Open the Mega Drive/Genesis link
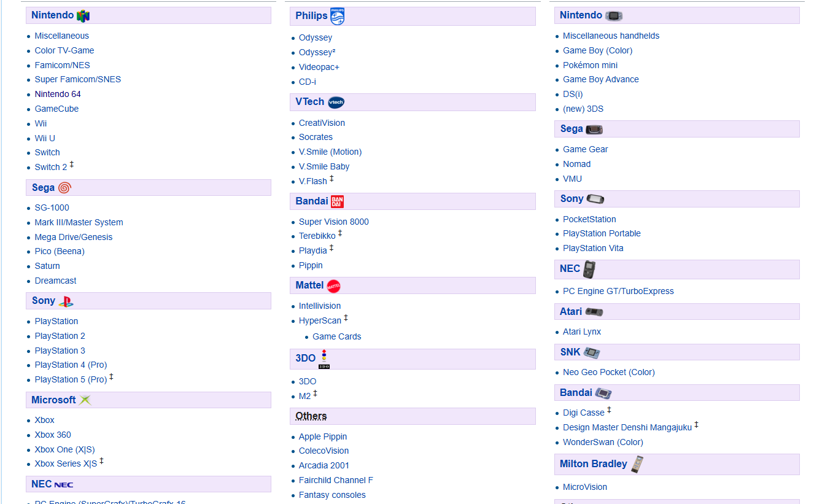 point(74,237)
